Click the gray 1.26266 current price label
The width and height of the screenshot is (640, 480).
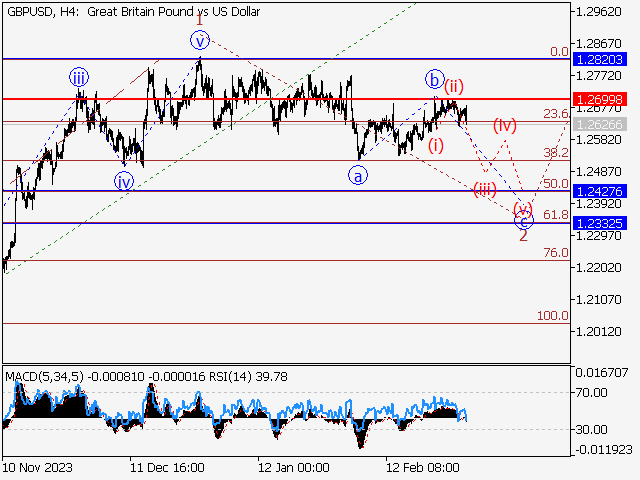click(x=599, y=124)
